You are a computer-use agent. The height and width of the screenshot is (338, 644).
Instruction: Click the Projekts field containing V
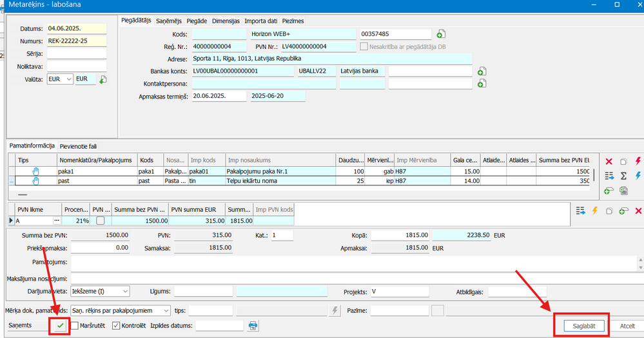400,292
